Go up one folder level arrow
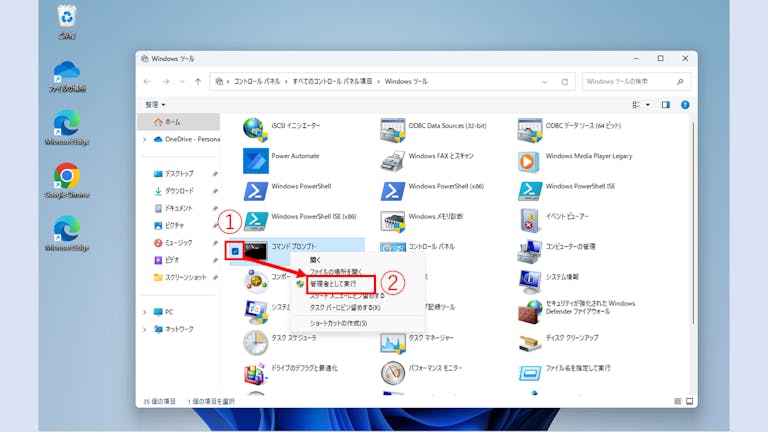The width and height of the screenshot is (768, 432). click(x=198, y=82)
